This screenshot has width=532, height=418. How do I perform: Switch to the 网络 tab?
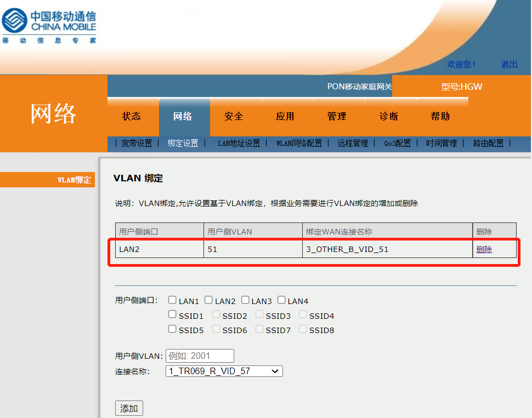(x=183, y=116)
